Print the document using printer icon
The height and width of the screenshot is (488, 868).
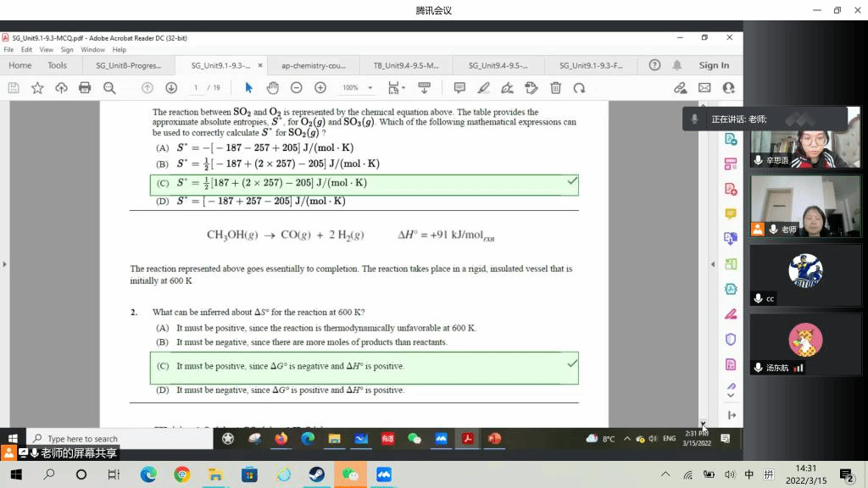click(85, 88)
